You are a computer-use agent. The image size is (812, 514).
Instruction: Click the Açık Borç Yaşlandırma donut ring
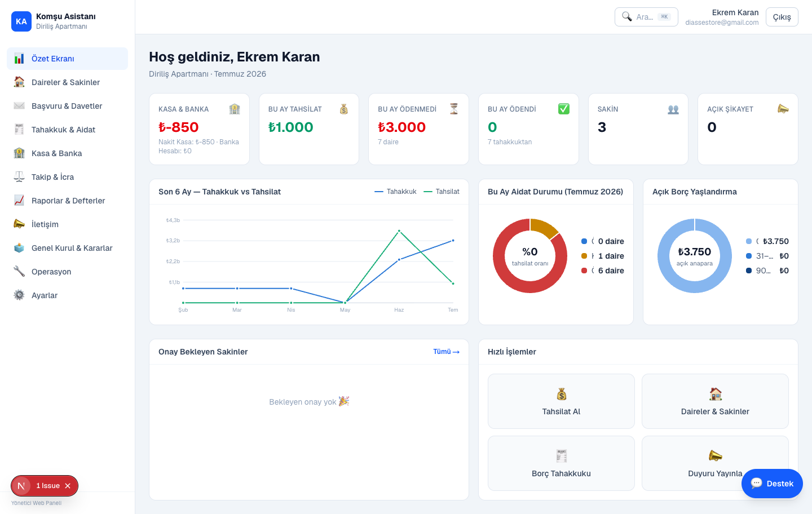click(x=695, y=287)
